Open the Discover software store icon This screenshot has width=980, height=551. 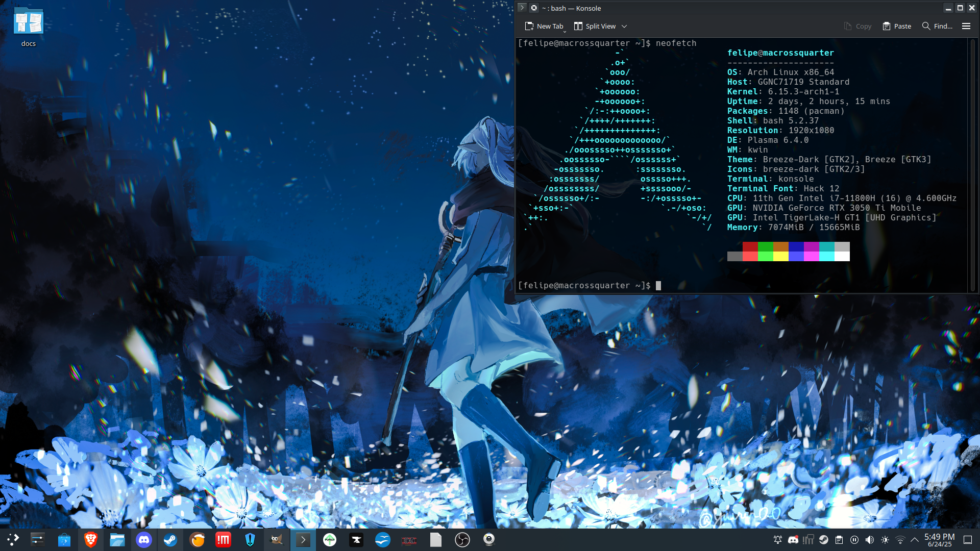64,539
